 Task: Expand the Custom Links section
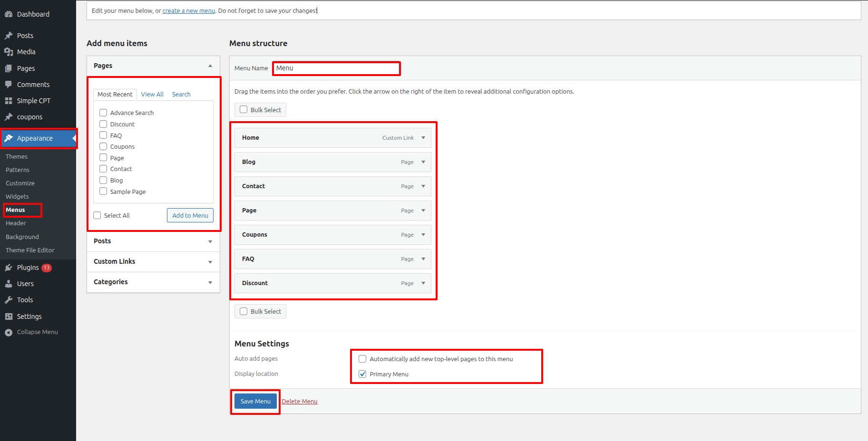[x=210, y=262]
